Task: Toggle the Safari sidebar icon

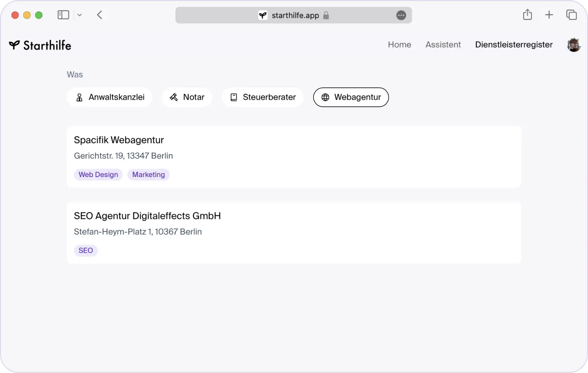Action: click(63, 15)
